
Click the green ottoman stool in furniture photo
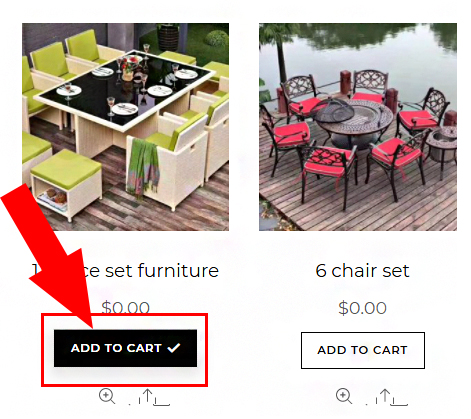(67, 182)
